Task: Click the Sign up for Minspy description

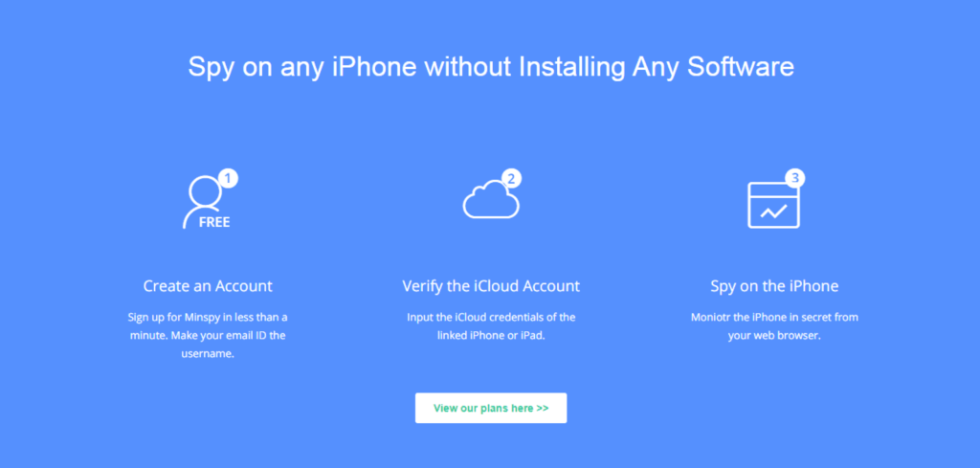Action: tap(208, 336)
